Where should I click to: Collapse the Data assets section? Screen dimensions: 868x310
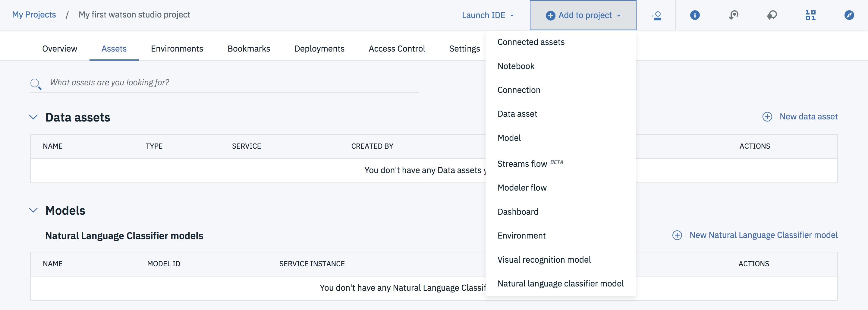[33, 117]
